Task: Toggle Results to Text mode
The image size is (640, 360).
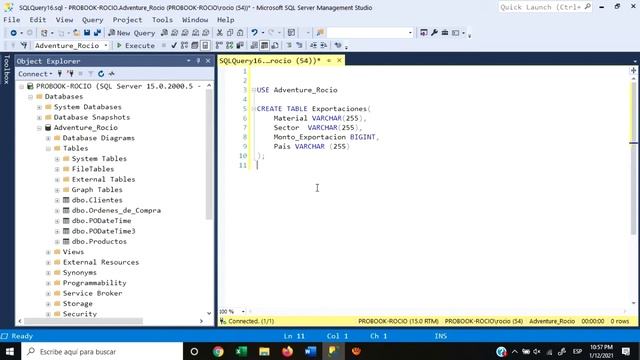Action: point(254,45)
